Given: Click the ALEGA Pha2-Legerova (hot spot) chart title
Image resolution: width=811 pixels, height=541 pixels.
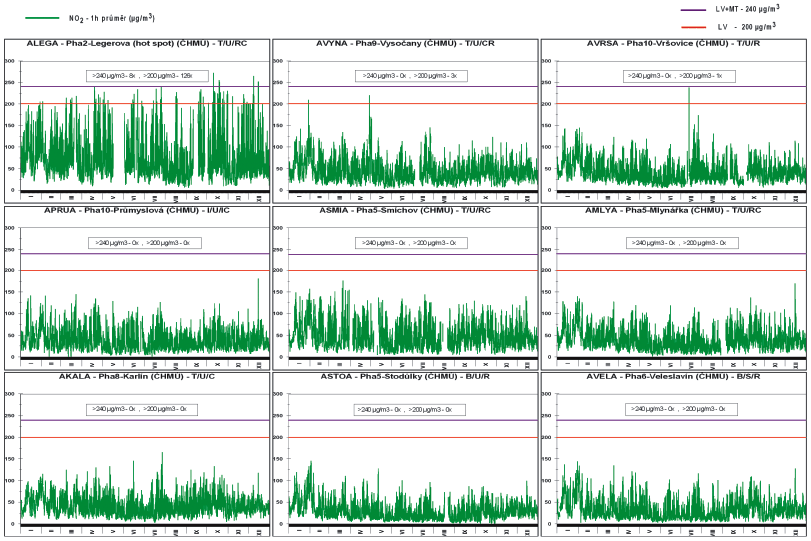Looking at the screenshot, I should point(137,43).
